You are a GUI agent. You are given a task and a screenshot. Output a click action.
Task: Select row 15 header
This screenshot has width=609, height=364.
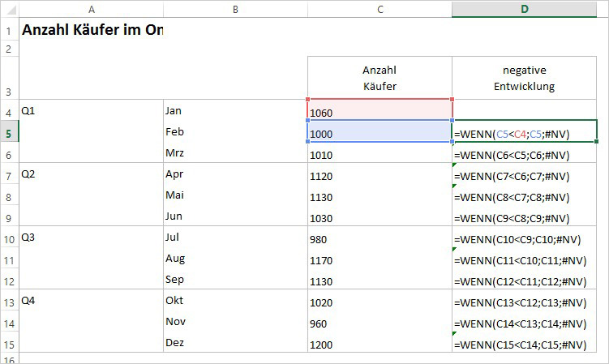(9, 342)
